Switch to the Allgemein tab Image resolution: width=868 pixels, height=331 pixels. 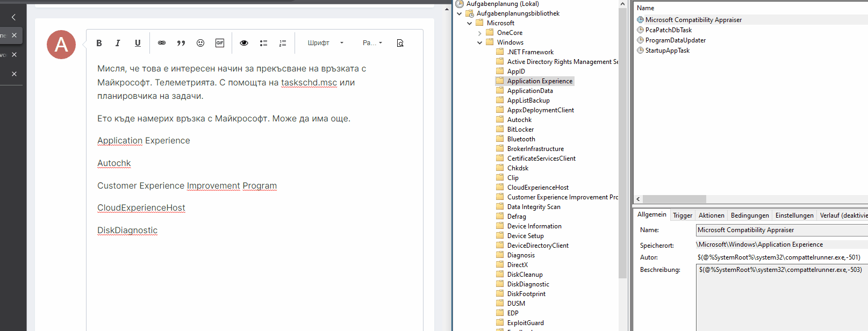tap(652, 214)
